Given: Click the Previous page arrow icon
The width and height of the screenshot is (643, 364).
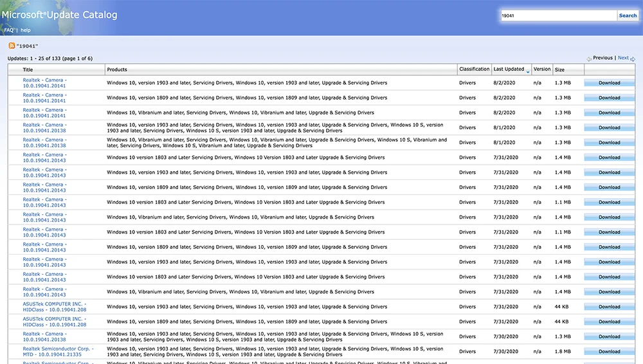Looking at the screenshot, I should pos(589,59).
